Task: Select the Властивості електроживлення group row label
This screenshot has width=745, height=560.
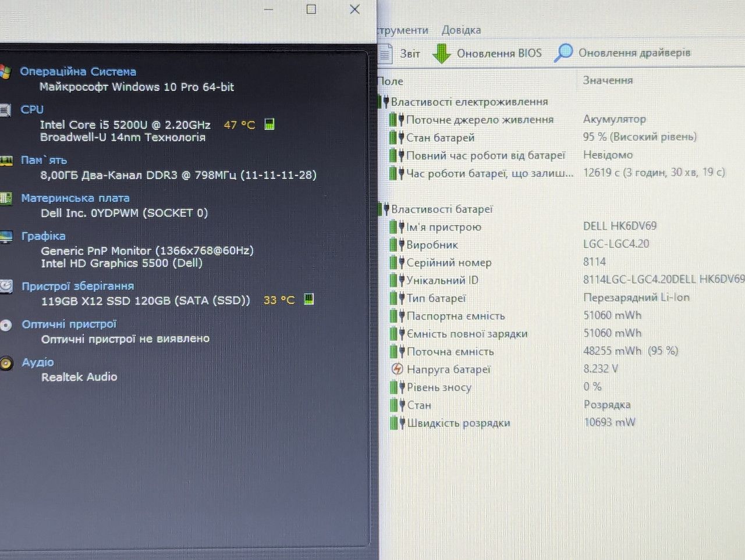Action: [x=469, y=102]
